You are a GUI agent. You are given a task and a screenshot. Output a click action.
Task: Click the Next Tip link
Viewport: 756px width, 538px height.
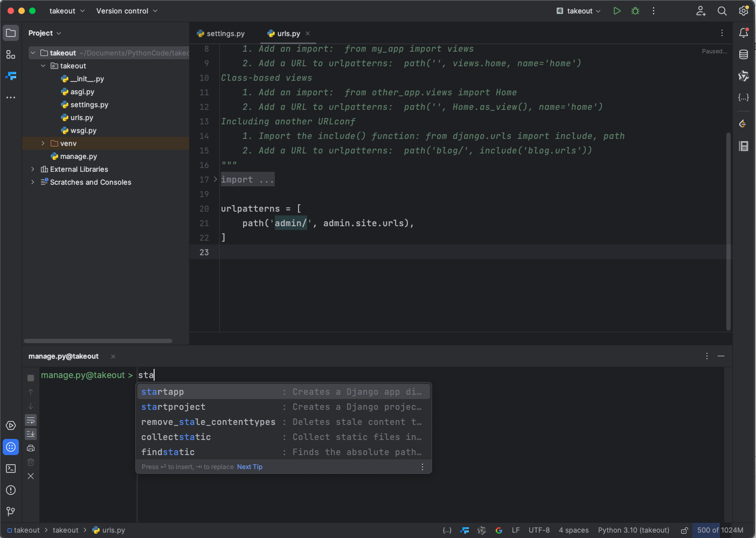pos(249,467)
